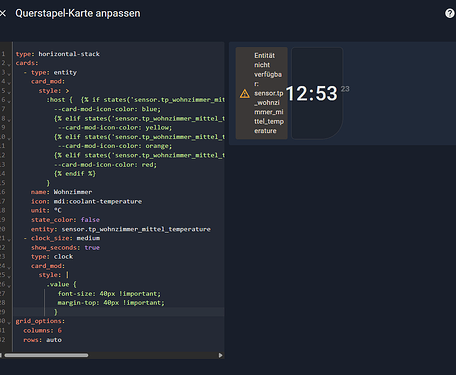Click the 'state_color: false' value
Viewport: 456px width, 375px height.
[90, 220]
